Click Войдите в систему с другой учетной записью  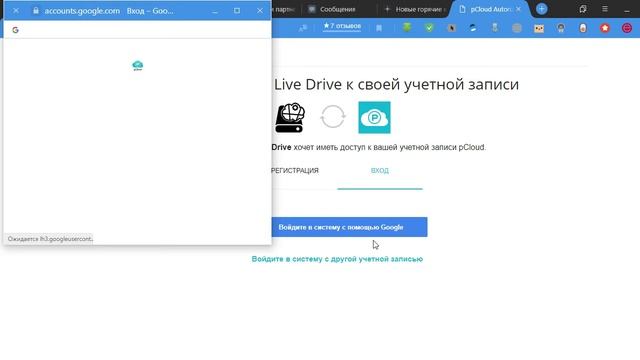pos(337,259)
